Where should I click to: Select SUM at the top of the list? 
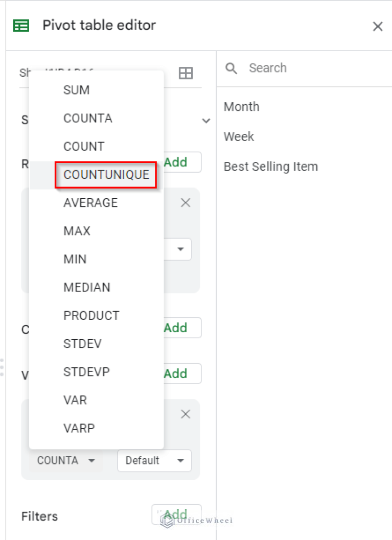coord(76,90)
